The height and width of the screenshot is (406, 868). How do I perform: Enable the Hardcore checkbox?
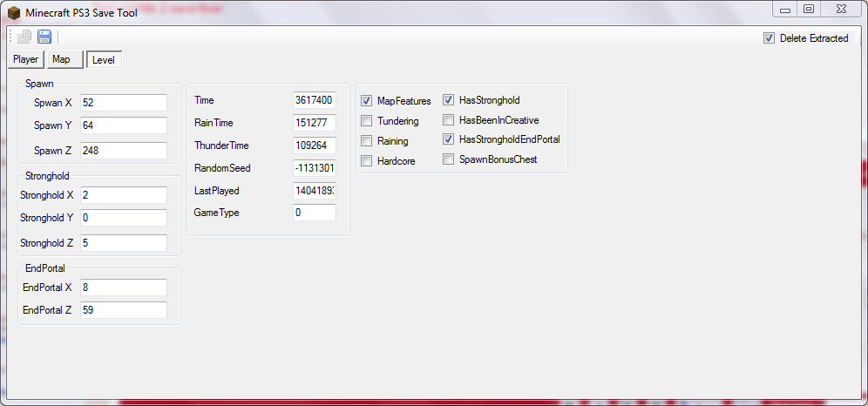[x=366, y=161]
